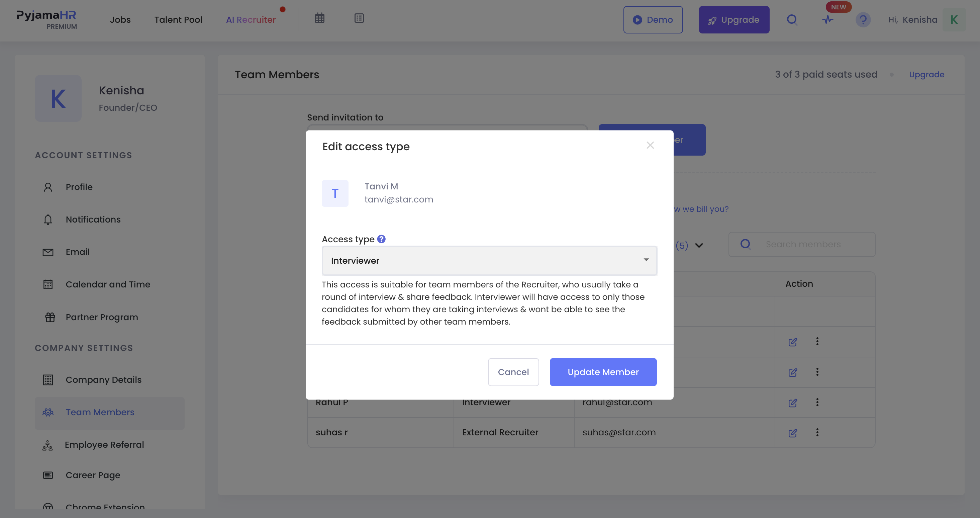Click the Update Member button
980x518 pixels.
pos(603,372)
